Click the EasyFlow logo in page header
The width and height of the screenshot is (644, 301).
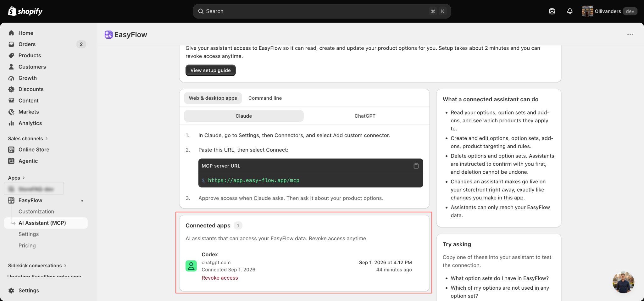tap(108, 35)
